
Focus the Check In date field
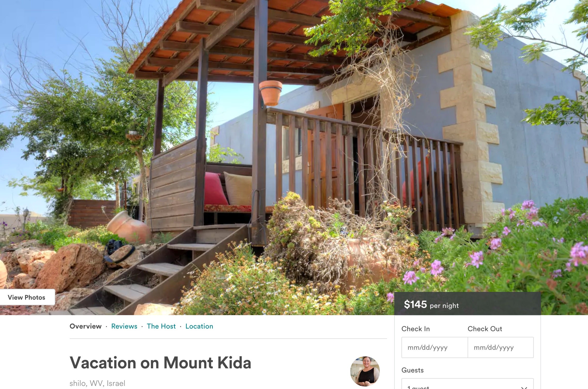(x=435, y=347)
